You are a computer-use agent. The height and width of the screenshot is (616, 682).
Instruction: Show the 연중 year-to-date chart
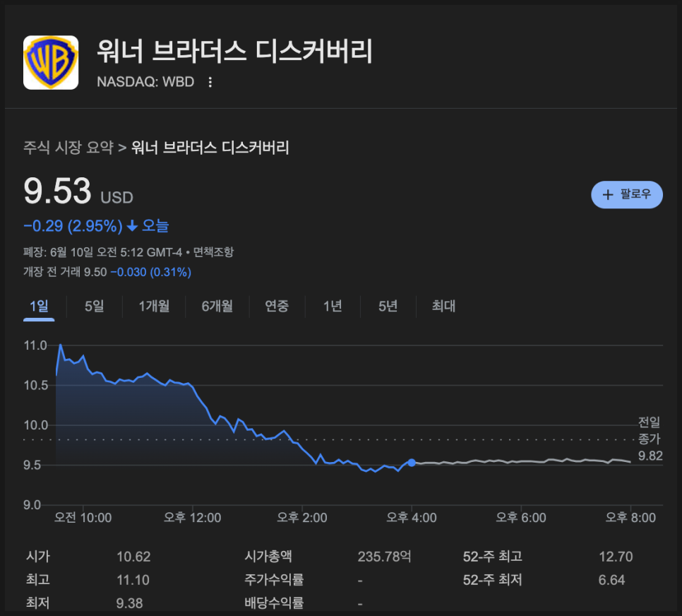(x=277, y=306)
